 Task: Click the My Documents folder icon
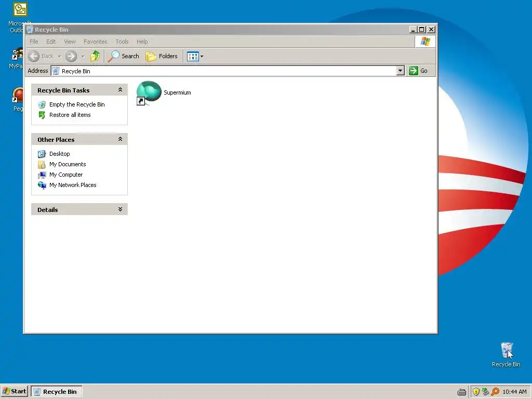pyautogui.click(x=42, y=165)
